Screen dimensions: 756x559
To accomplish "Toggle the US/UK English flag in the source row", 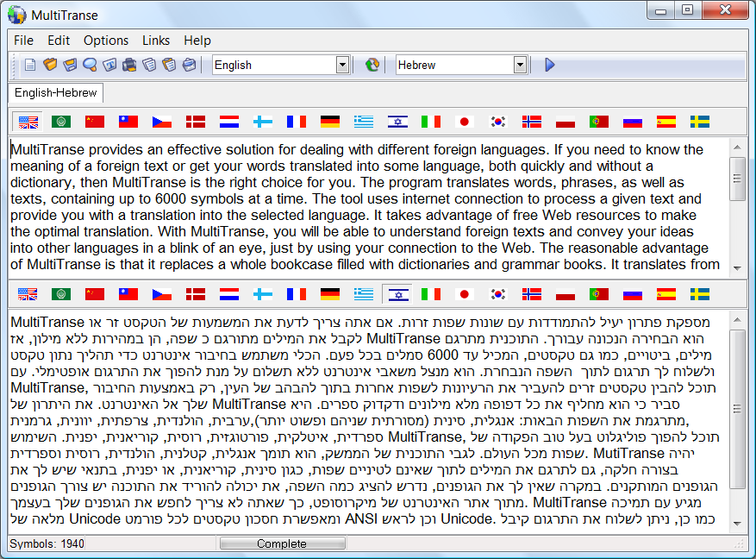I will tap(28, 122).
